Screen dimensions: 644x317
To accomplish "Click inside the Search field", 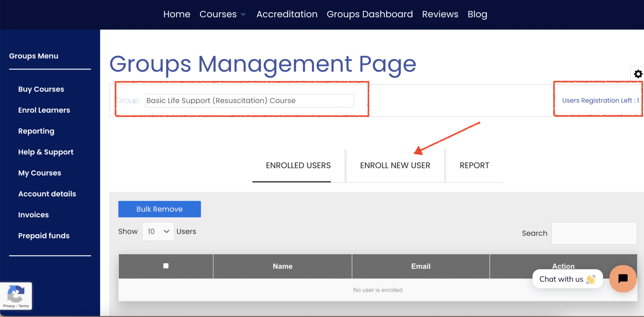I will pos(594,233).
